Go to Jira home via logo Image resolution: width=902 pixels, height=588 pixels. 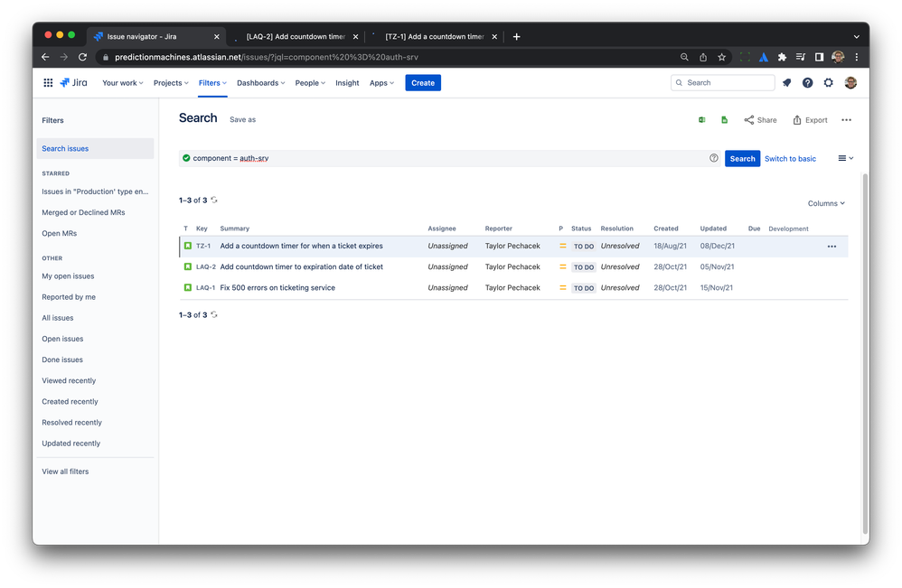(73, 83)
